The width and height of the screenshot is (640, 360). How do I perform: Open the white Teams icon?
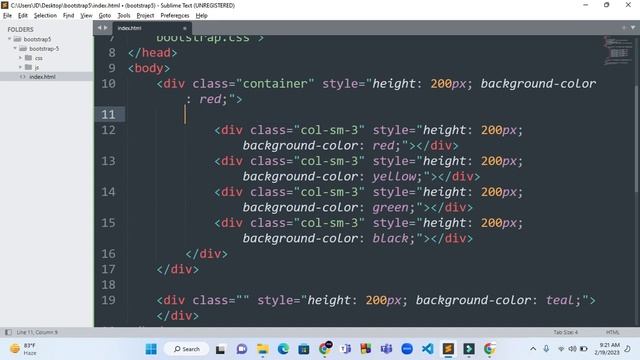[x=345, y=349]
